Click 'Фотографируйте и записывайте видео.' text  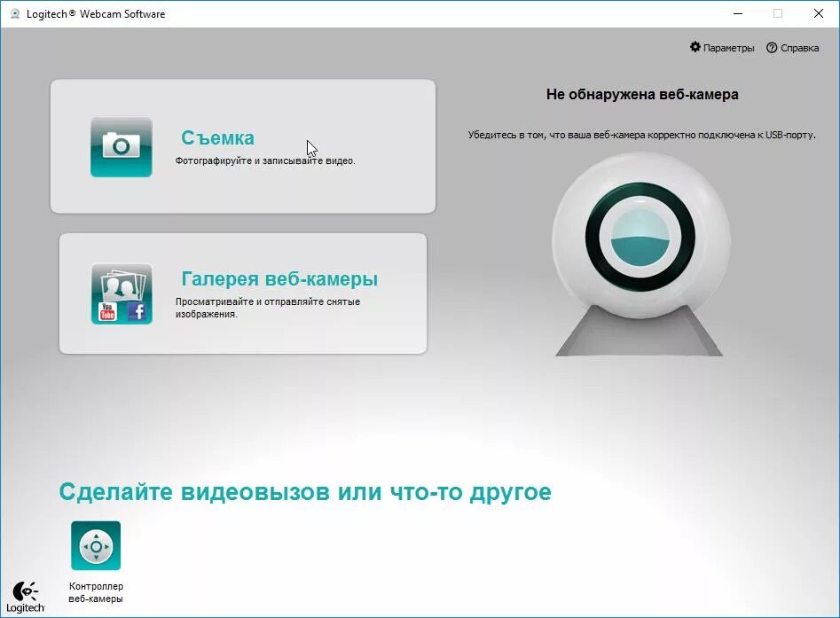point(265,160)
